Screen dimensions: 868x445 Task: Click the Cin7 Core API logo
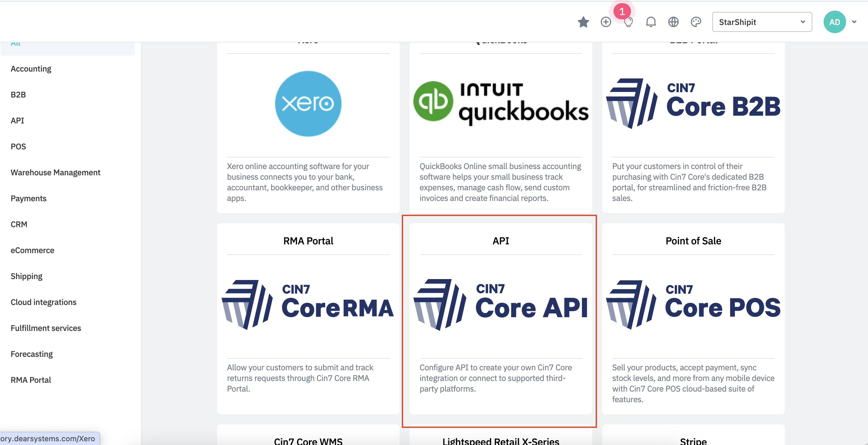[501, 304]
